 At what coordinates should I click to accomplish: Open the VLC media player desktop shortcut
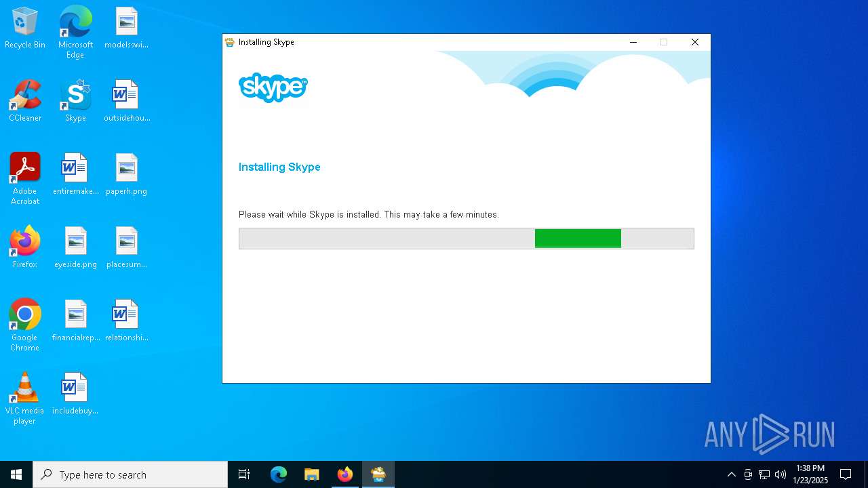point(25,399)
